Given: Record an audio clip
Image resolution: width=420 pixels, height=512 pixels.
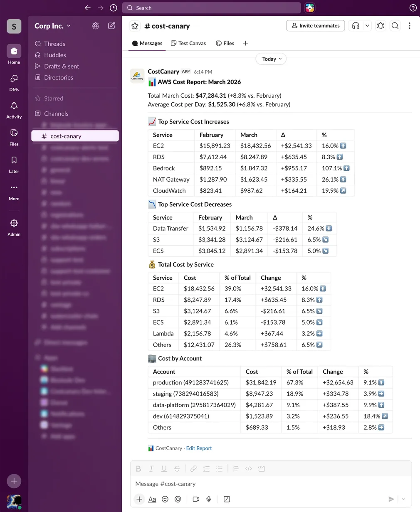Looking at the screenshot, I should (209, 499).
